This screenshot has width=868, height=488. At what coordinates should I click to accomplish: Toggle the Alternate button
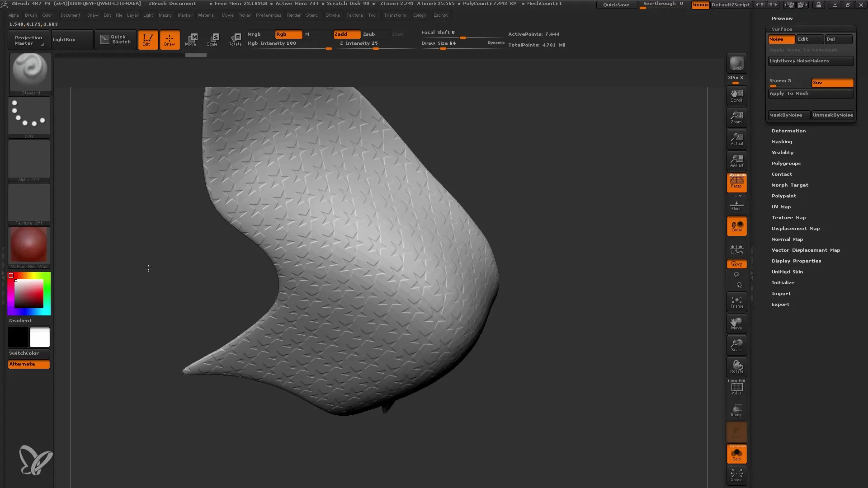(x=29, y=364)
